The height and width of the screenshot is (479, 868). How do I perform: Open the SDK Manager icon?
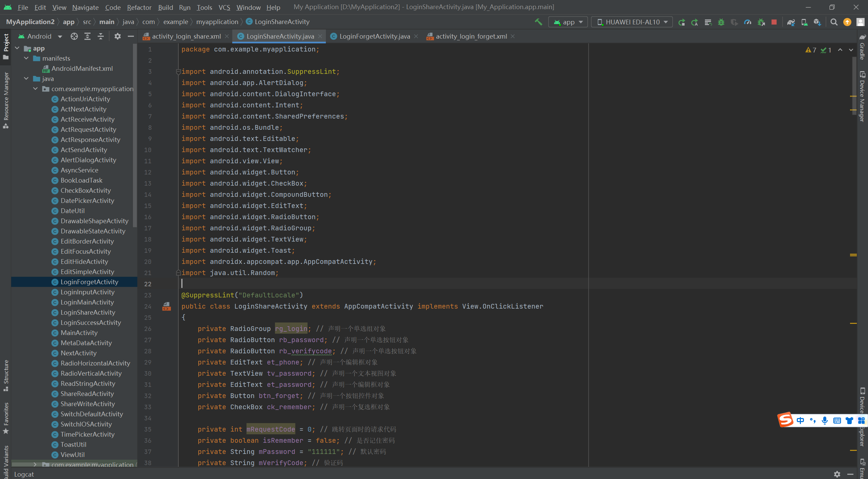pyautogui.click(x=817, y=22)
